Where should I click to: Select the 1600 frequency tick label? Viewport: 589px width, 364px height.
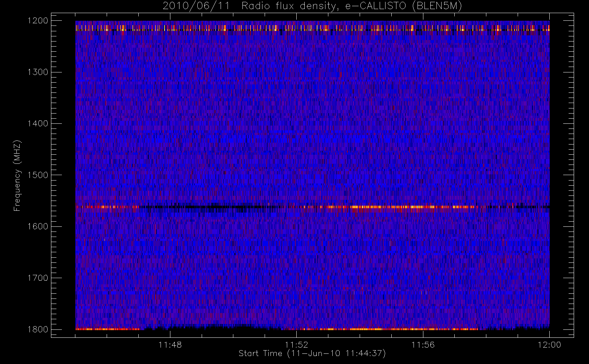(38, 226)
